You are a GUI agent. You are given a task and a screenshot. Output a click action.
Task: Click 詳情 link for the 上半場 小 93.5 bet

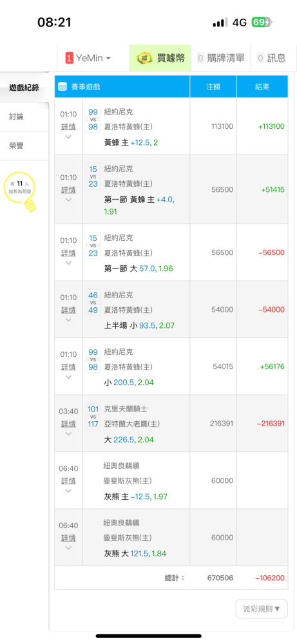click(x=68, y=310)
